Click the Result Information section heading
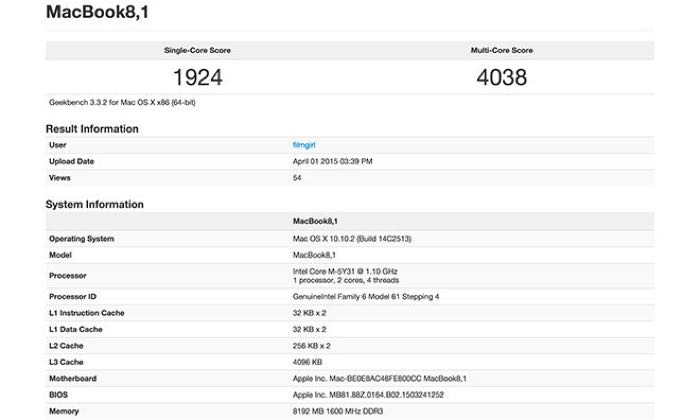Image resolution: width=700 pixels, height=420 pixels. tap(92, 128)
